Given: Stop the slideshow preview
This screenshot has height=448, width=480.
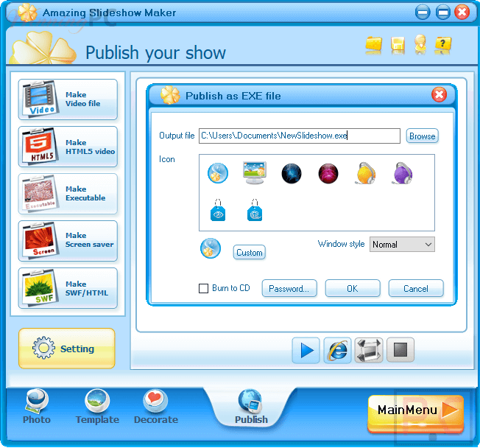Looking at the screenshot, I should (x=400, y=350).
